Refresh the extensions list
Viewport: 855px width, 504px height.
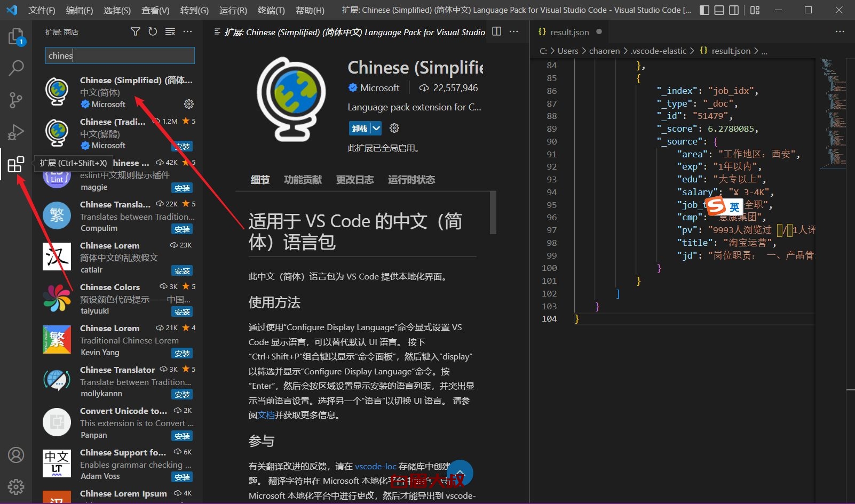[x=153, y=32]
